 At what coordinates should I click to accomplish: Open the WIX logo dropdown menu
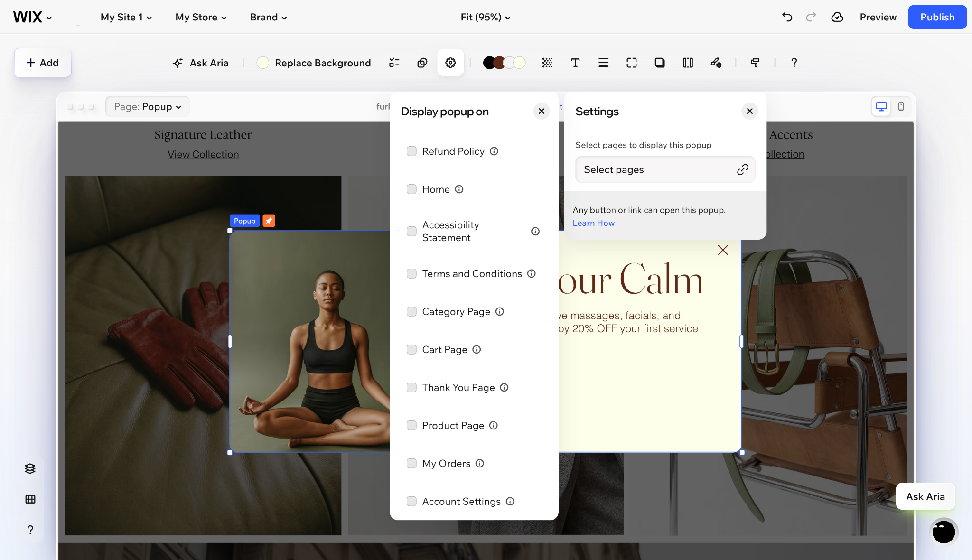point(32,17)
